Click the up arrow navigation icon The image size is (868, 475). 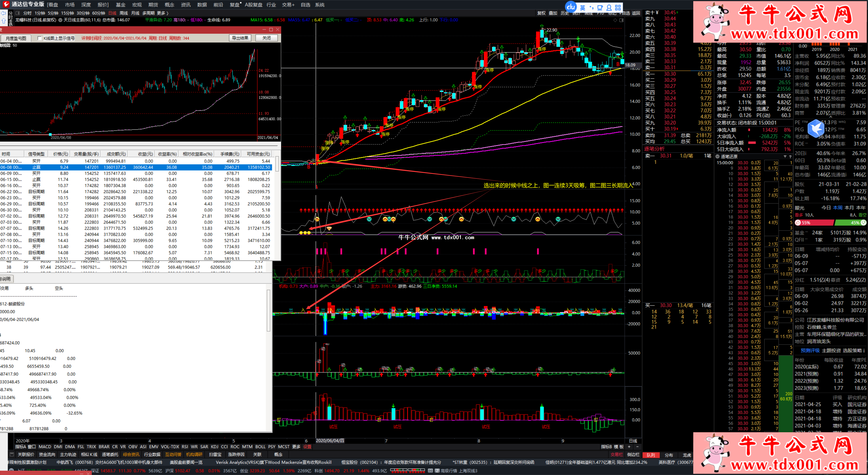[x=4, y=21]
